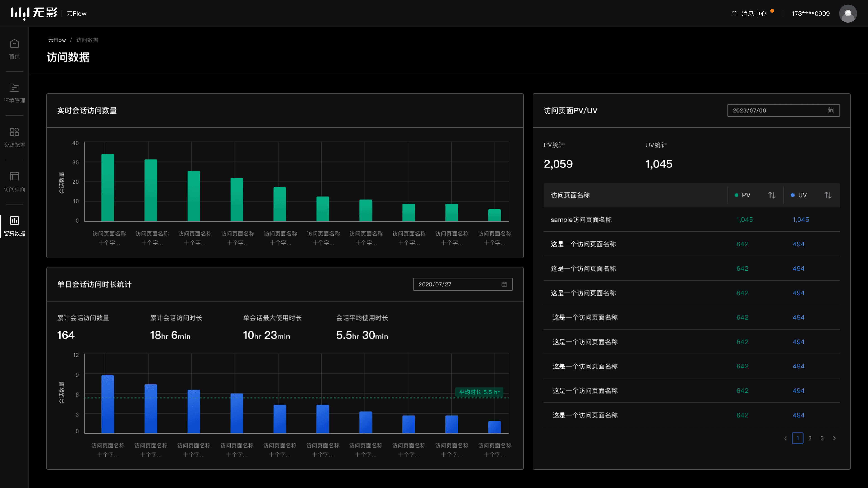Select pagination page 3
The height and width of the screenshot is (488, 868).
822,438
